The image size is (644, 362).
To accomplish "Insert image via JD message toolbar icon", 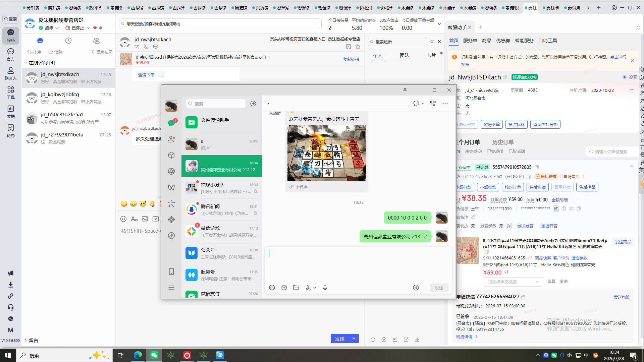I will point(145,219).
